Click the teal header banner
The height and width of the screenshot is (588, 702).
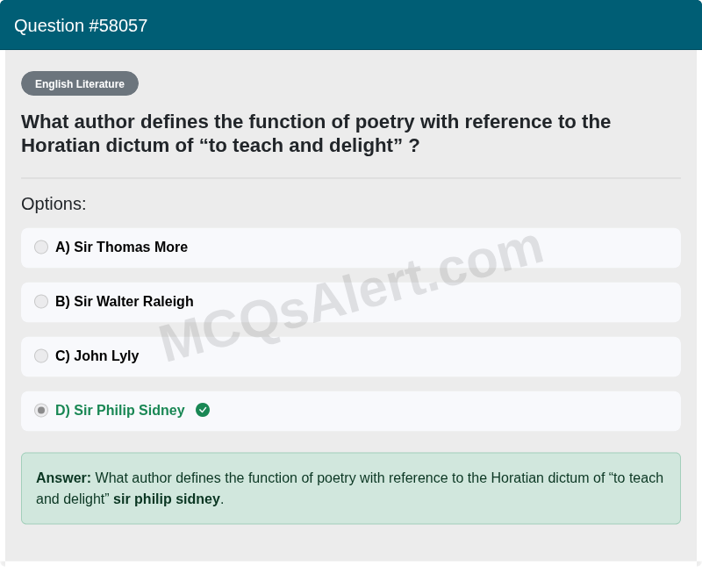(351, 25)
